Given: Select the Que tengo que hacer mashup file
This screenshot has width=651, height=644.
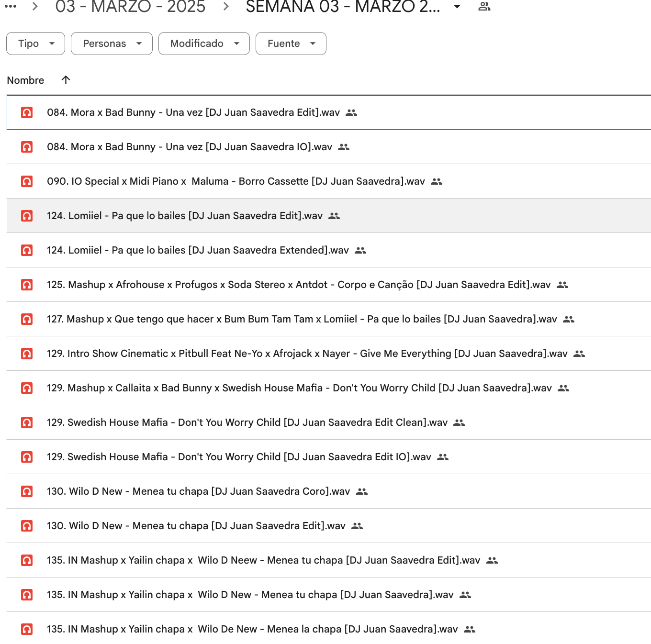Looking at the screenshot, I should [x=302, y=319].
